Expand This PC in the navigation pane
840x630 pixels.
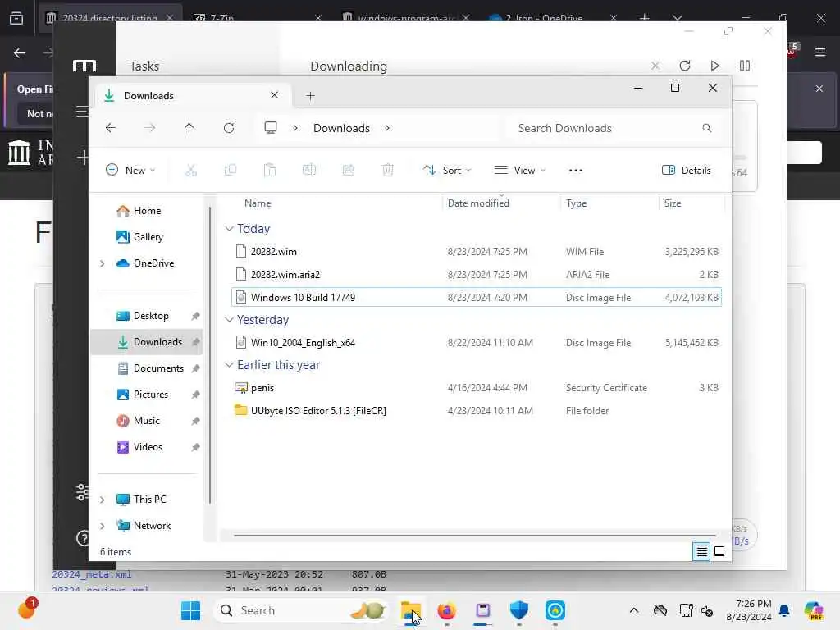(x=102, y=500)
